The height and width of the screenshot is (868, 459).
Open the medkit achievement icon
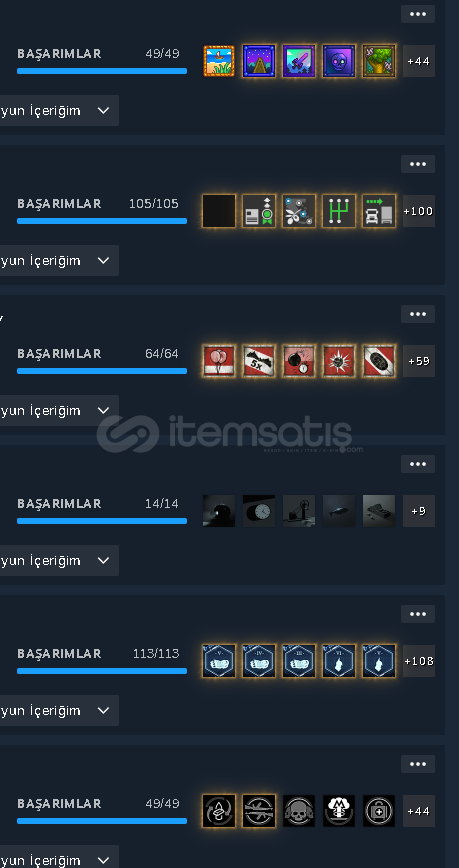point(379,811)
